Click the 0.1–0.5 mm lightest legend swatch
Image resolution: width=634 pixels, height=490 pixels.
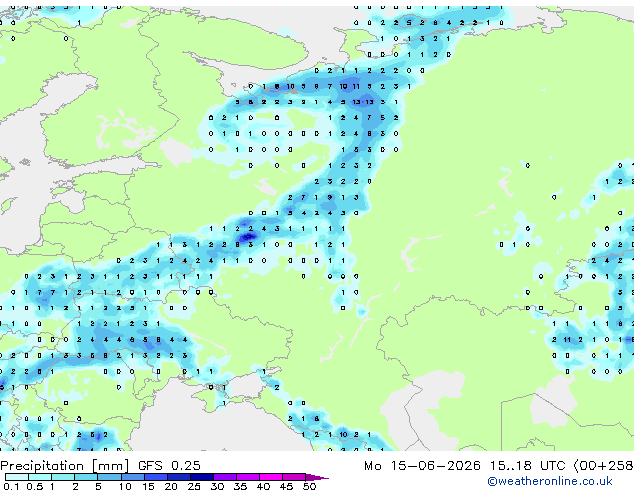tap(17, 477)
